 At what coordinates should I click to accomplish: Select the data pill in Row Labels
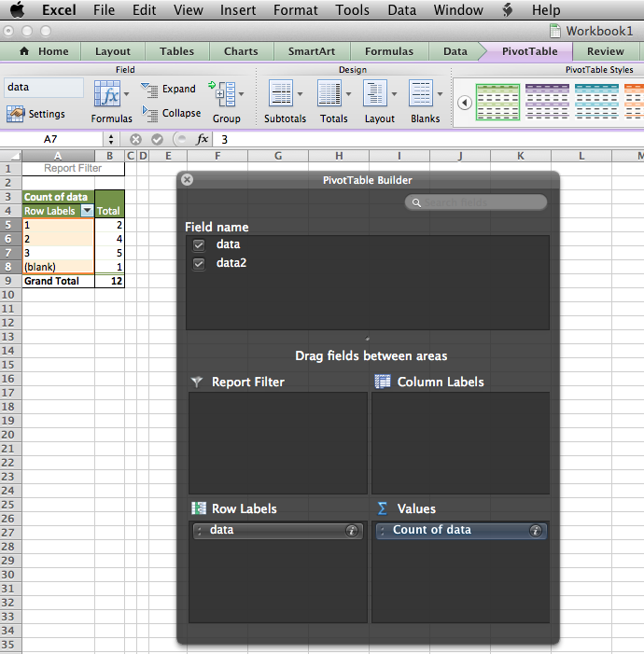(277, 531)
